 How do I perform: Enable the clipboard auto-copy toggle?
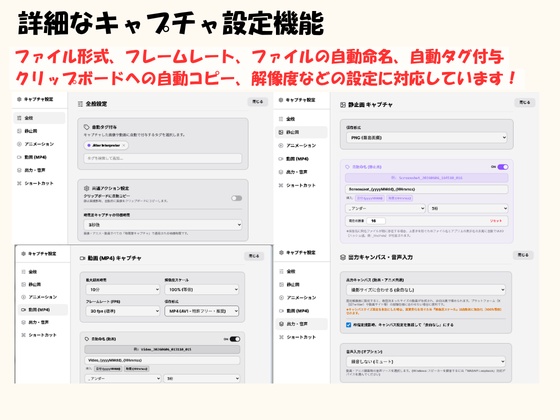pos(236,198)
